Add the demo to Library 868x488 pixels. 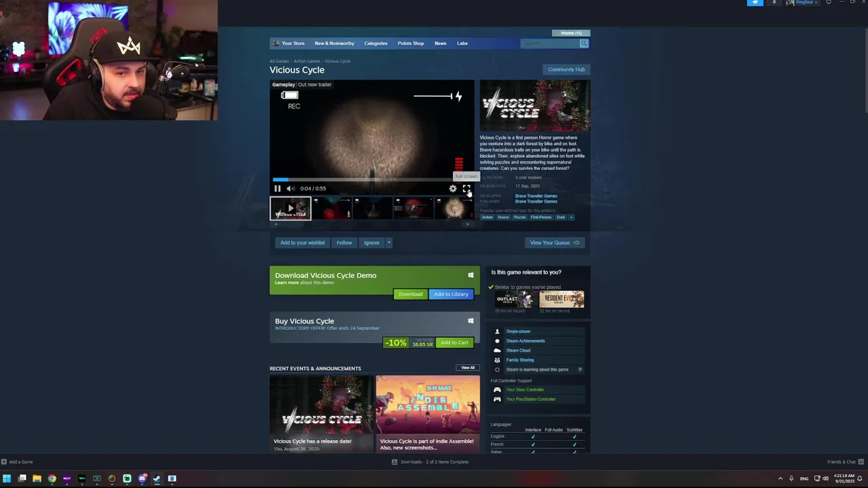pos(451,294)
